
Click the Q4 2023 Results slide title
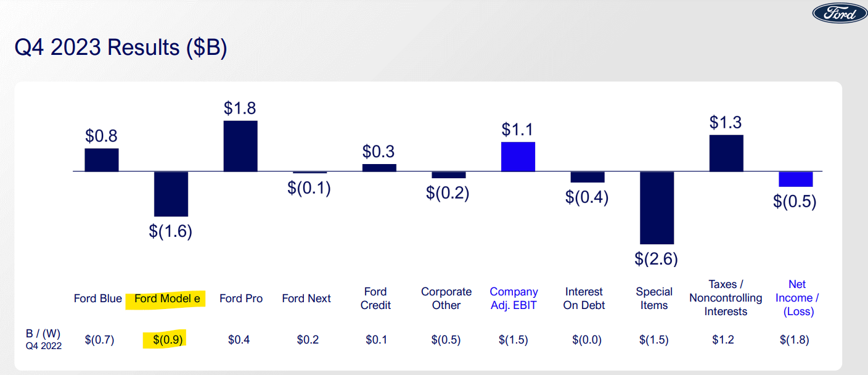(121, 47)
